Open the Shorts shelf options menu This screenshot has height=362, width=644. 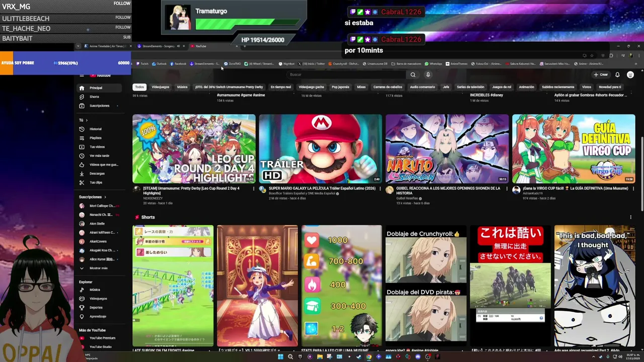tap(630, 217)
